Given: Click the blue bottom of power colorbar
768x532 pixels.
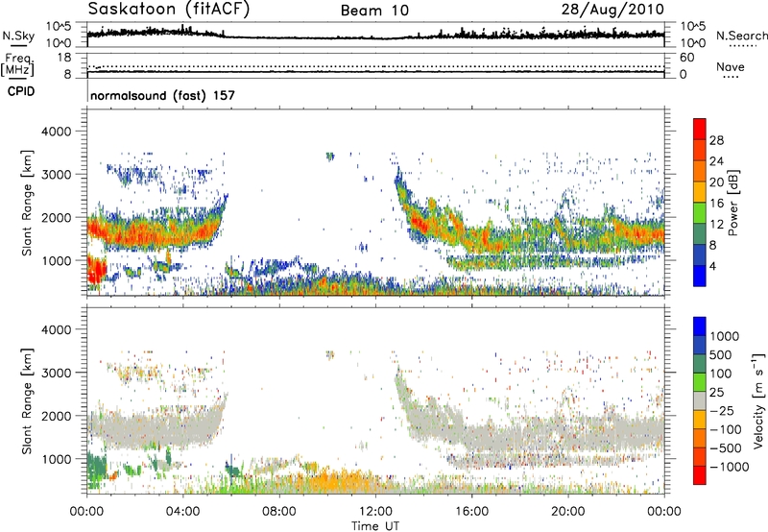Looking at the screenshot, I should 700,276.
